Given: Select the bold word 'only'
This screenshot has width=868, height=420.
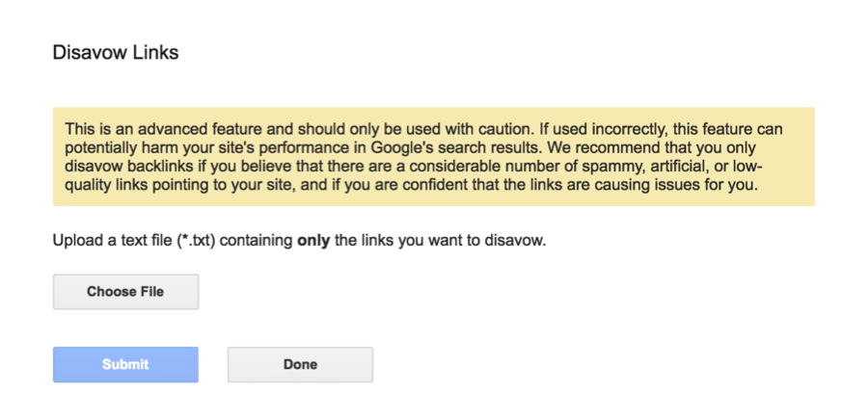Looking at the screenshot, I should click(x=312, y=239).
